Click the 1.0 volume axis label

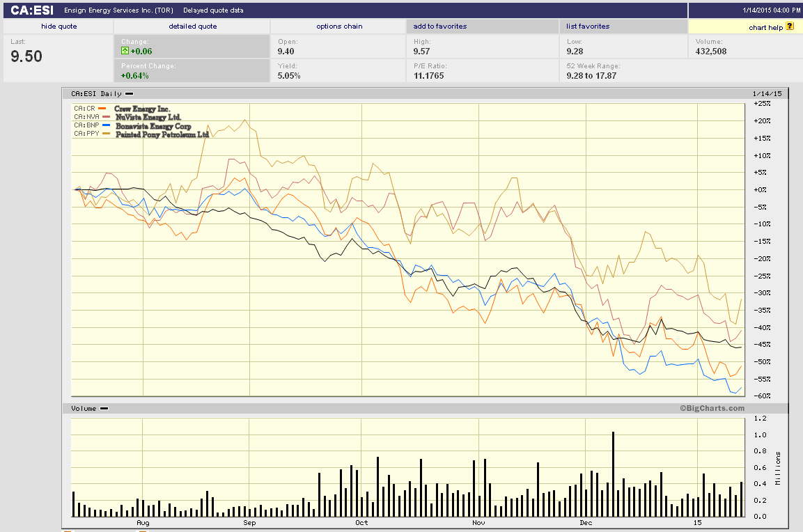pos(760,435)
